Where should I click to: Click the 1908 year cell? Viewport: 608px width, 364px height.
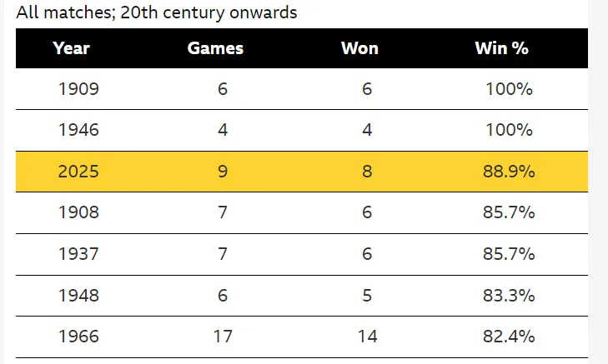(78, 212)
